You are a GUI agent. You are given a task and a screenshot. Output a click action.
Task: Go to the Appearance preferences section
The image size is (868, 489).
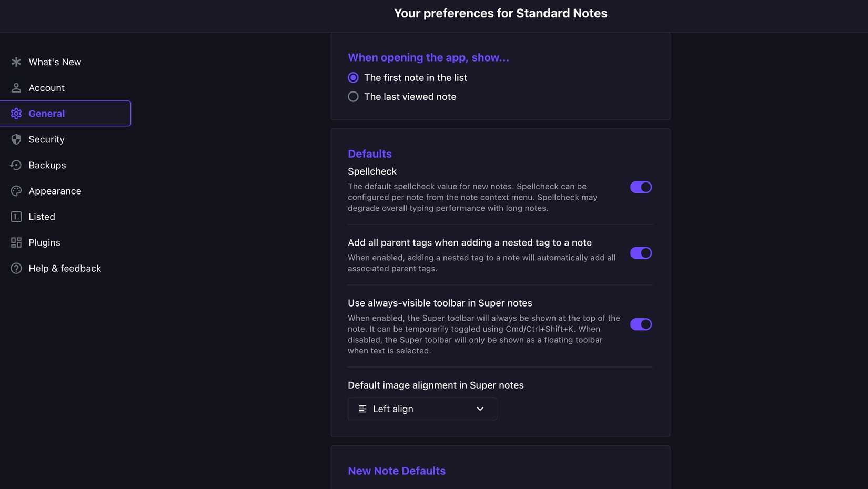coord(55,191)
